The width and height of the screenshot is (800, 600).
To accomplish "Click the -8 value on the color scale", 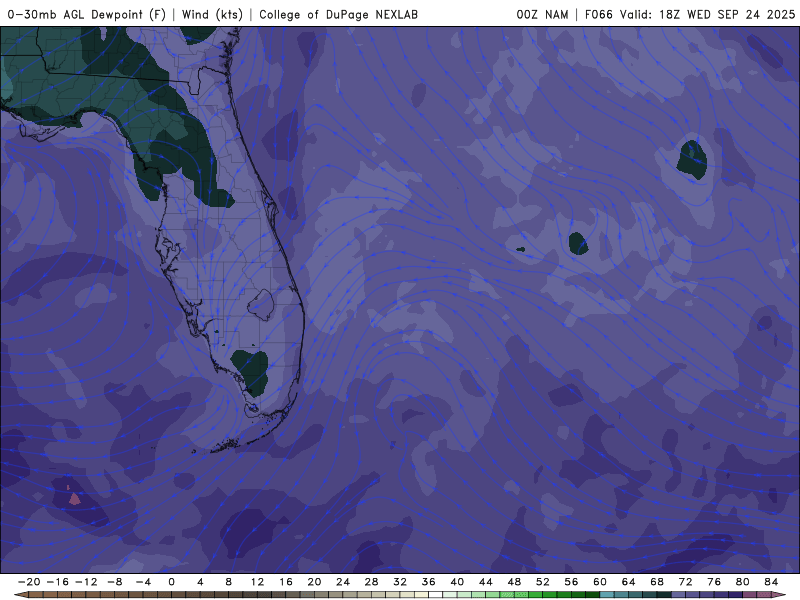I will tap(115, 582).
